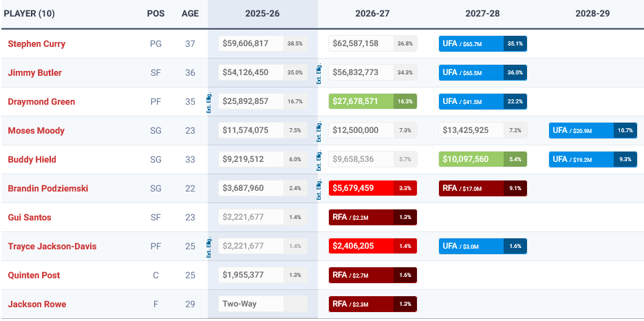Viewport: 644px width, 321px height.
Task: Click Trayce Jackson-Davis's 2025-26 Ext. Elig. marker
Action: point(210,247)
